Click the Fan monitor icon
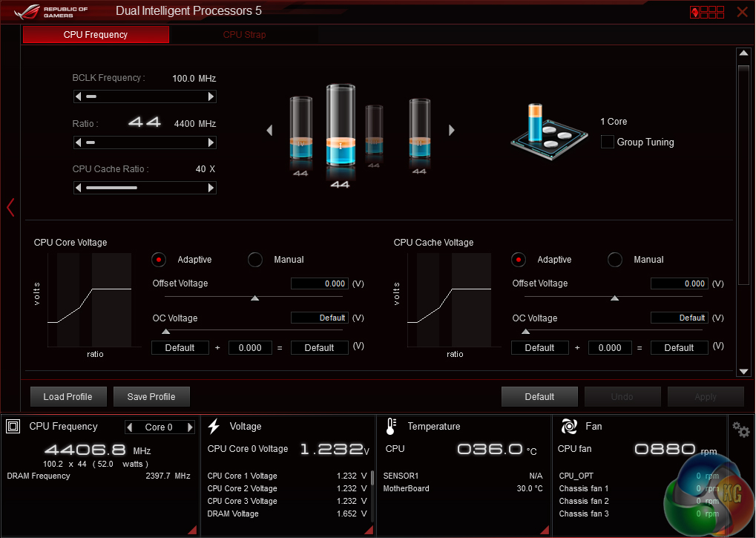The image size is (756, 538). click(x=569, y=426)
